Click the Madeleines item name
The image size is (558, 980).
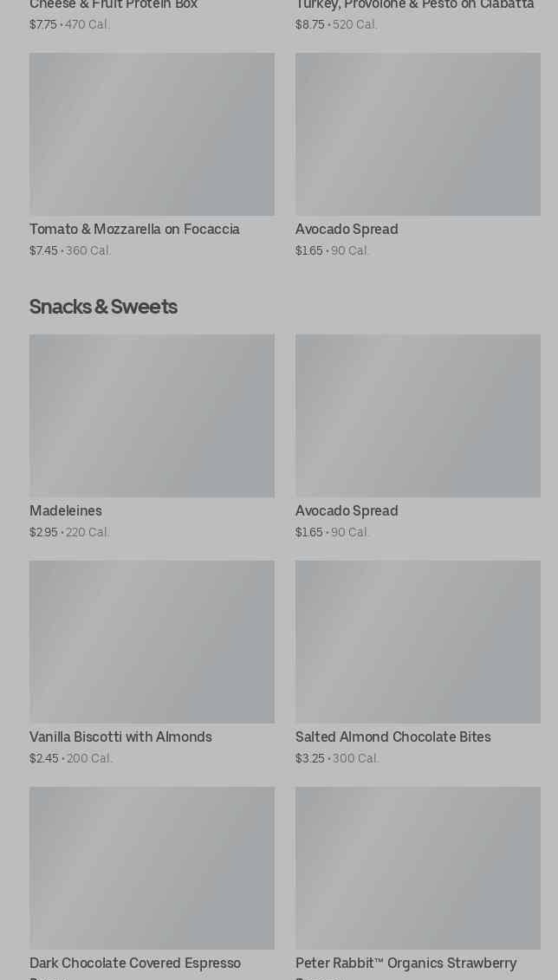click(x=66, y=511)
